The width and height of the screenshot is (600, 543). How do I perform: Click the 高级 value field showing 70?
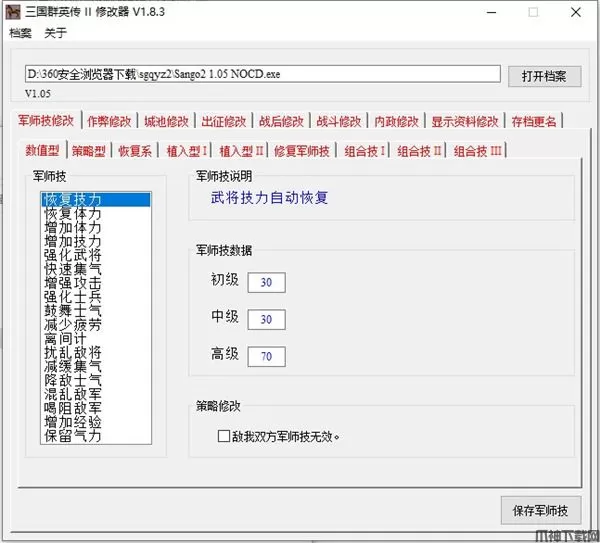[265, 356]
